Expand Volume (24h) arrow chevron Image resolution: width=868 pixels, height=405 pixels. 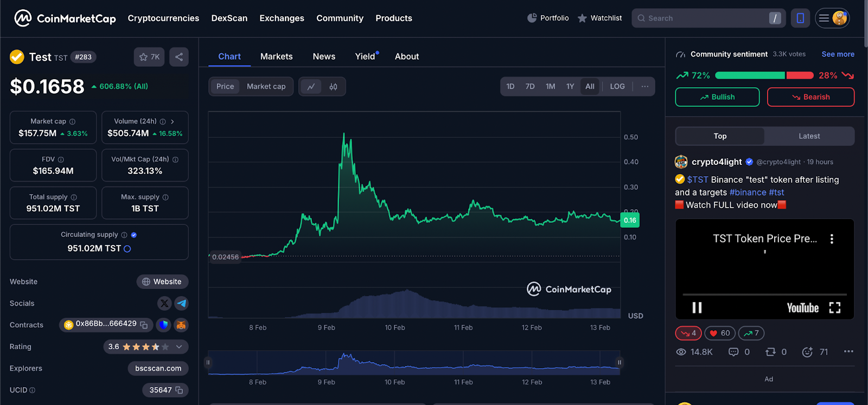click(173, 121)
